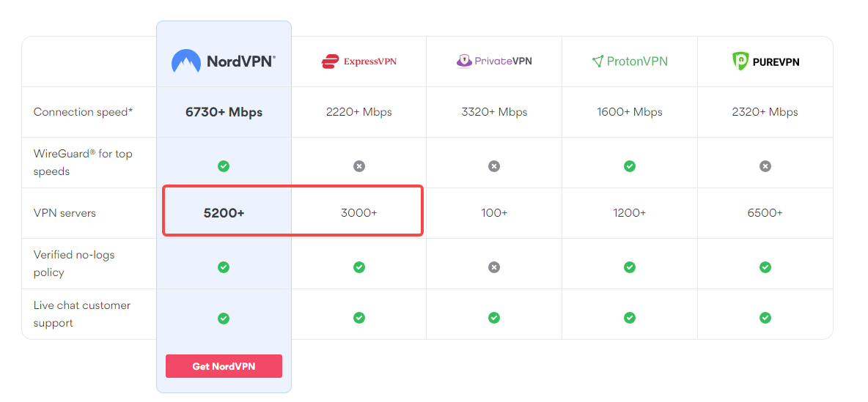Click the ExpressVPN logo
The image size is (868, 402).
click(358, 62)
